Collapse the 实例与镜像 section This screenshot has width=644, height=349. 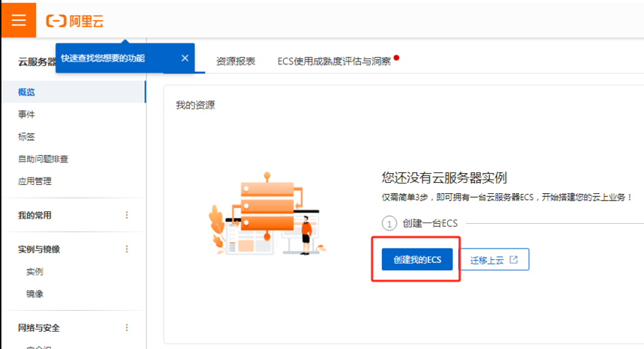pos(39,249)
